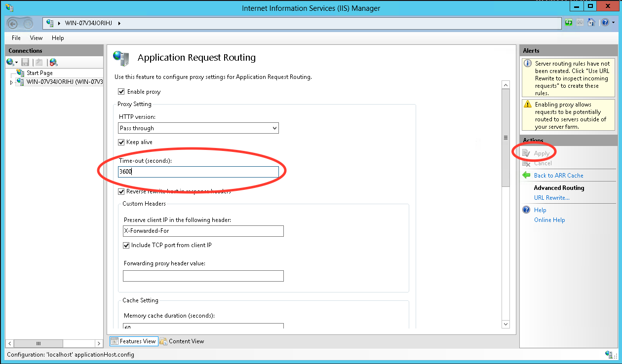This screenshot has height=364, width=622.
Task: Click Cancel in the Actions pane
Action: click(543, 163)
